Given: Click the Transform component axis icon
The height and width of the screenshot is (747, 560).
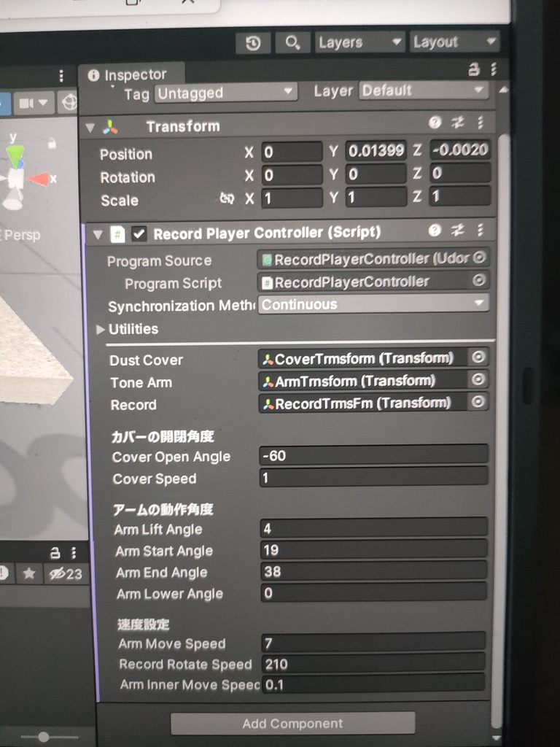Looking at the screenshot, I should 111,127.
